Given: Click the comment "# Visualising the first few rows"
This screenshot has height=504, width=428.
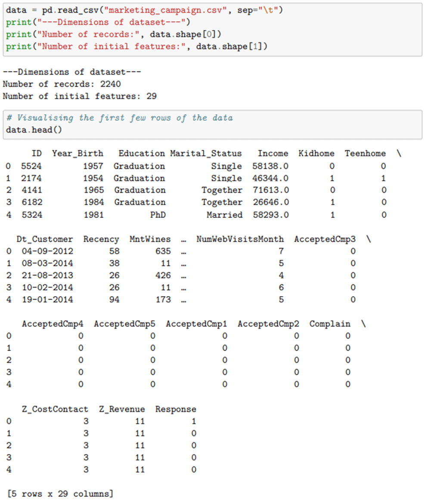Looking at the screenshot, I should tap(120, 118).
